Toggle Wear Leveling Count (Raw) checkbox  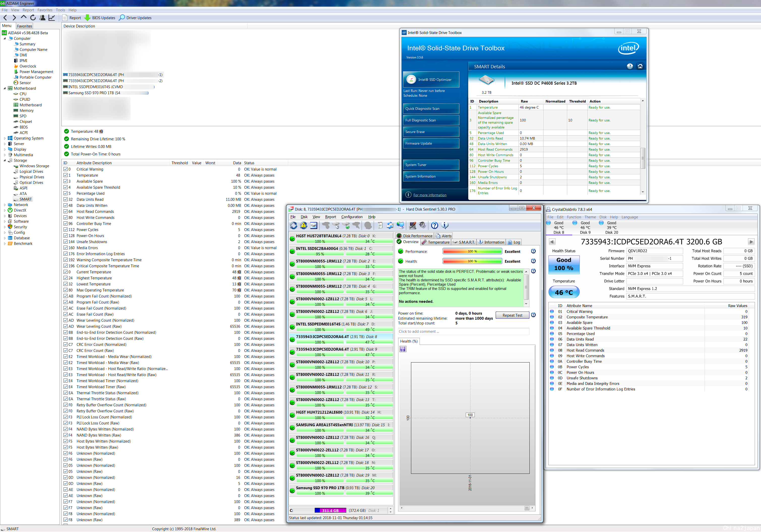coord(66,326)
